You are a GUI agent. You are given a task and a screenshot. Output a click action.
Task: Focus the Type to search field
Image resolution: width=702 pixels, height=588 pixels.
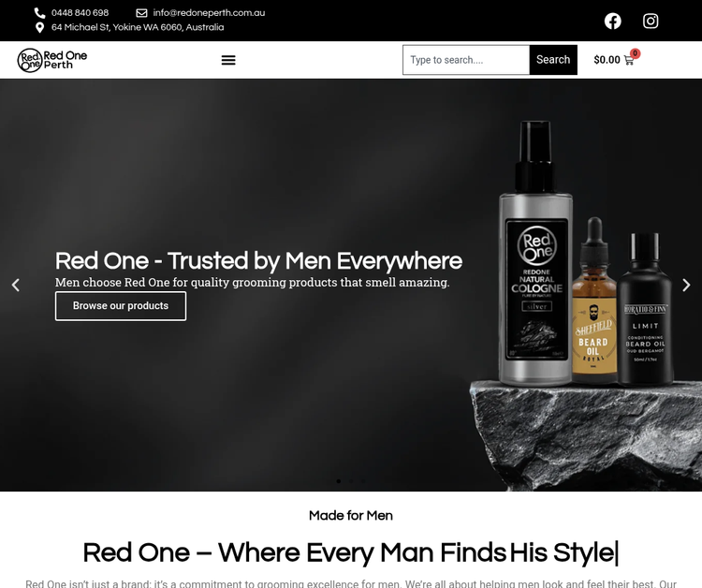[466, 60]
